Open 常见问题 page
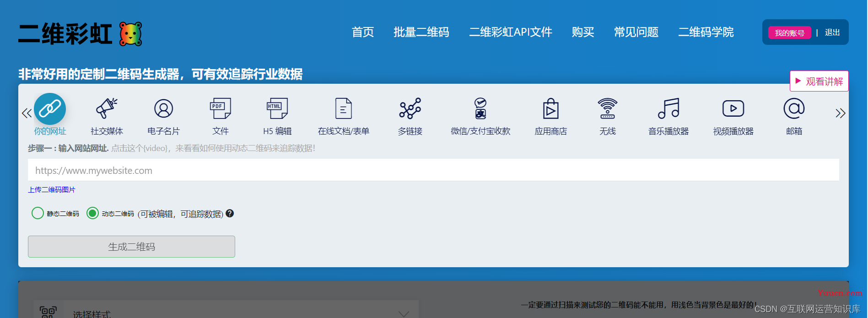The width and height of the screenshot is (868, 318). (x=636, y=32)
